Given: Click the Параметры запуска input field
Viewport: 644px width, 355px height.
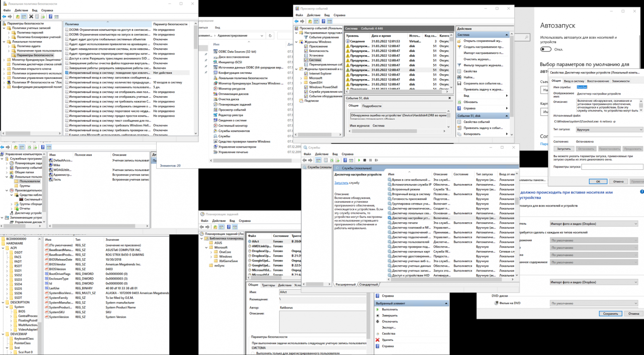Looking at the screenshot, I should click(612, 167).
